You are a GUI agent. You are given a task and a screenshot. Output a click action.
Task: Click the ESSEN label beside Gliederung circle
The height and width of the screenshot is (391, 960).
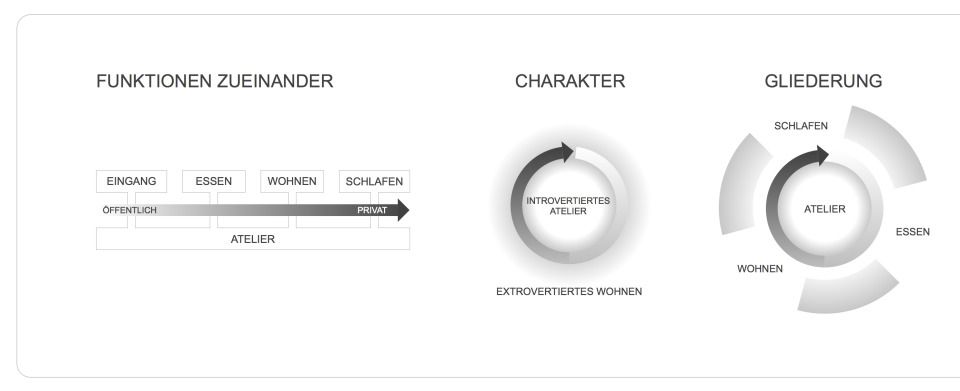click(913, 232)
